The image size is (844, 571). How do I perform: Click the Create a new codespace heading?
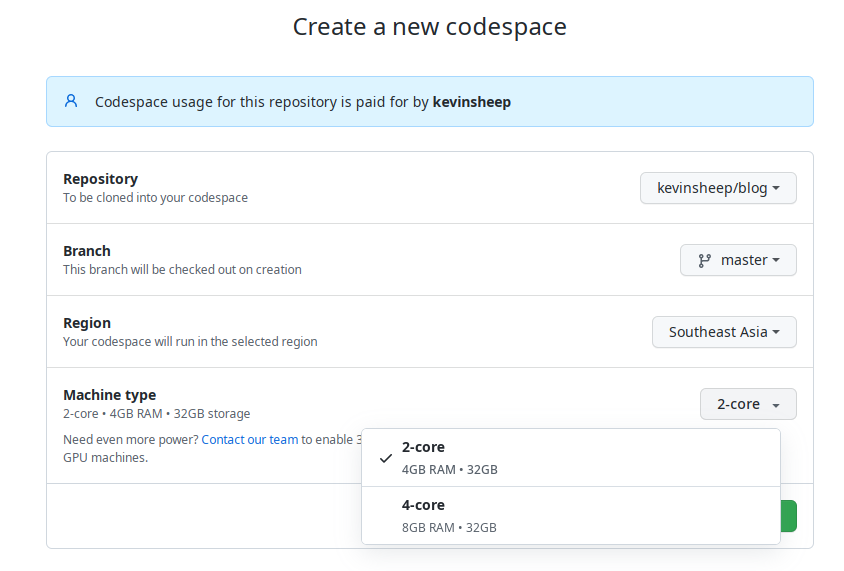pyautogui.click(x=430, y=27)
